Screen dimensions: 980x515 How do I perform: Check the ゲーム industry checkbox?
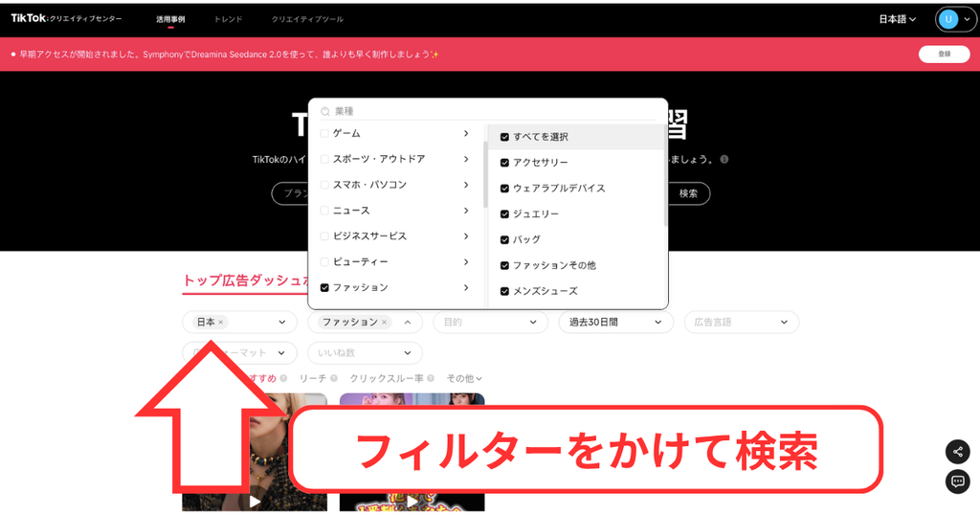324,133
